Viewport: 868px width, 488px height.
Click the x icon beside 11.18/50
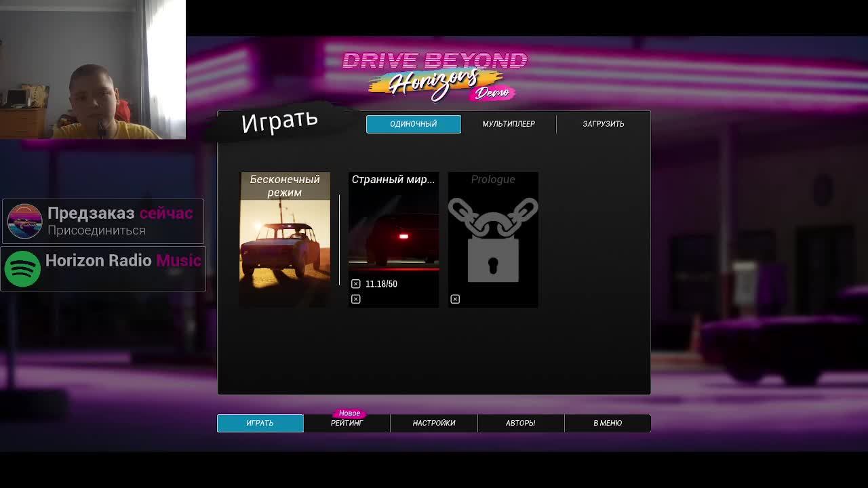tap(355, 284)
